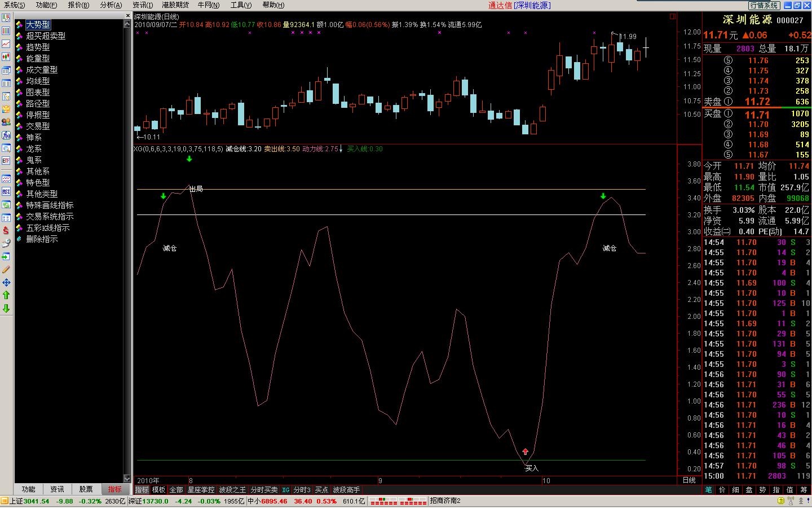
Task: Select the 超买超卖型 indicator category
Action: coord(46,36)
